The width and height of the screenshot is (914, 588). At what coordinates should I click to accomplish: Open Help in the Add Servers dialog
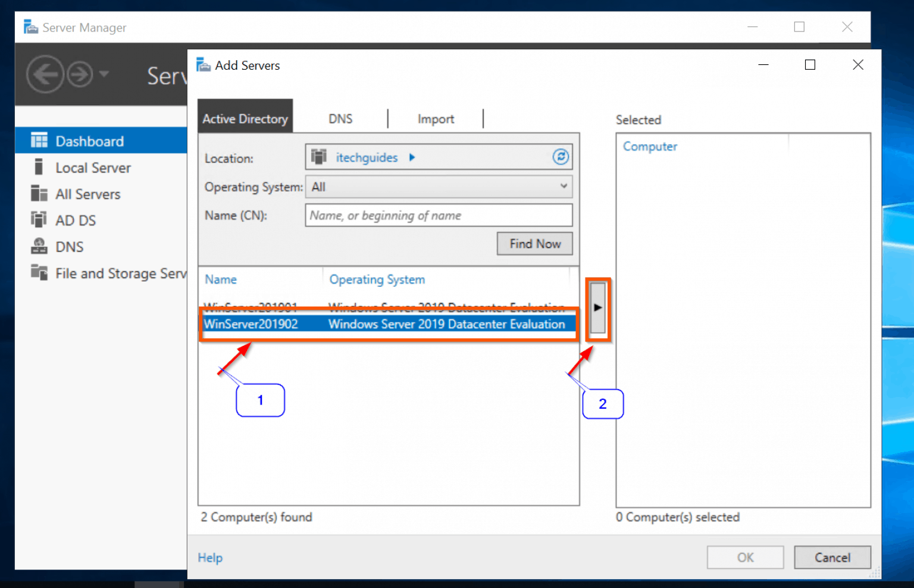[x=209, y=558]
